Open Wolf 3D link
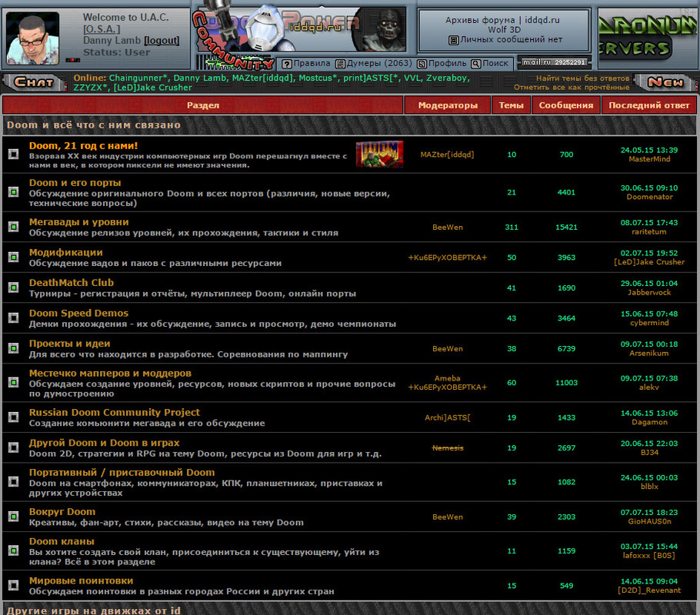The width and height of the screenshot is (700, 615). pyautogui.click(x=504, y=29)
